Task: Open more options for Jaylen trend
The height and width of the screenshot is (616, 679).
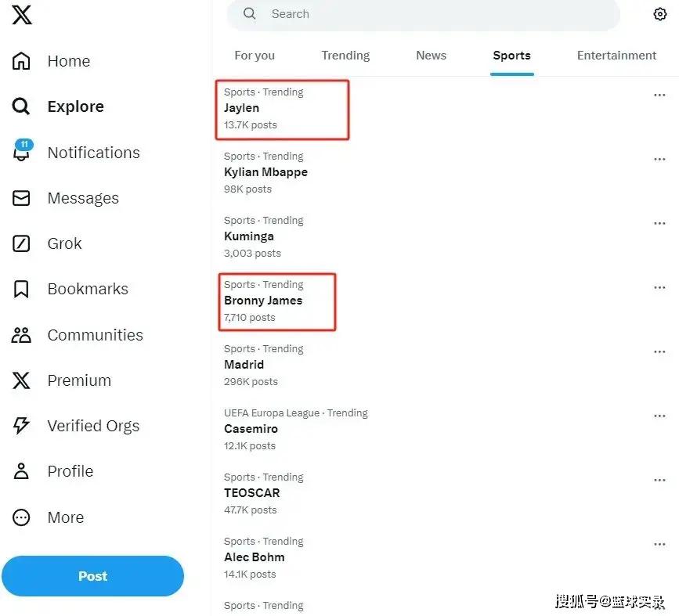Action: click(x=659, y=95)
